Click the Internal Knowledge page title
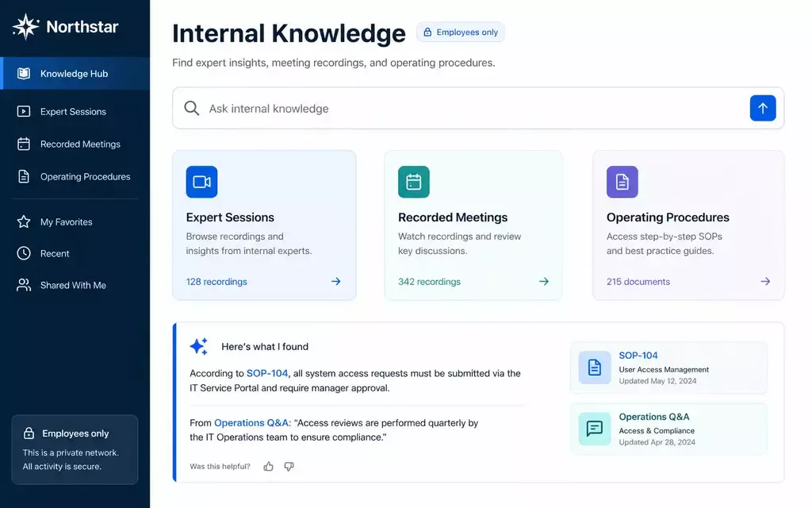The height and width of the screenshot is (508, 812). [x=289, y=33]
